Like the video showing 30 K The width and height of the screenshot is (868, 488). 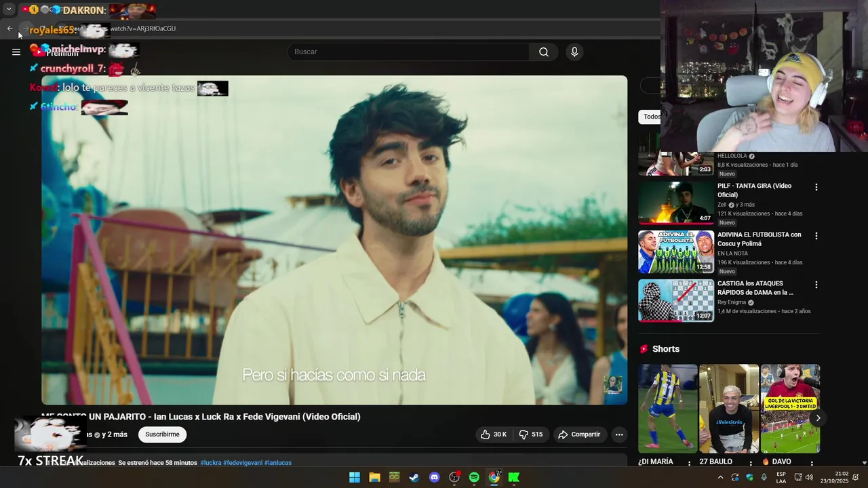pos(493,434)
